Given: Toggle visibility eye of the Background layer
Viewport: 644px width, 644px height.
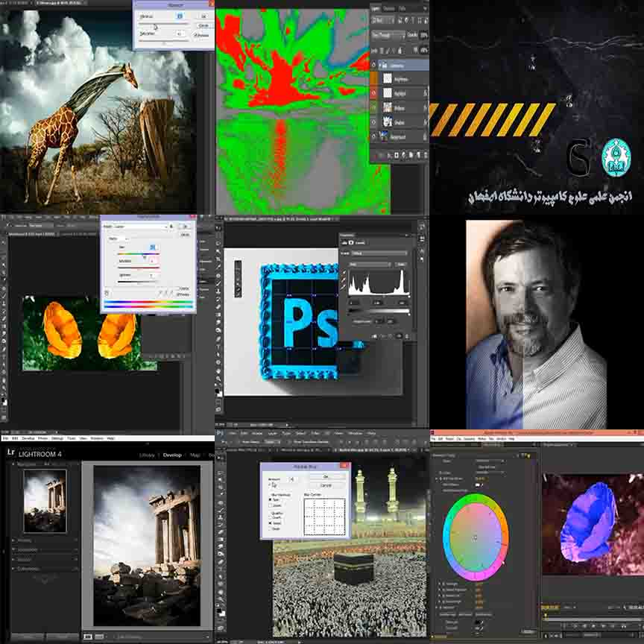Looking at the screenshot, I should click(x=374, y=137).
